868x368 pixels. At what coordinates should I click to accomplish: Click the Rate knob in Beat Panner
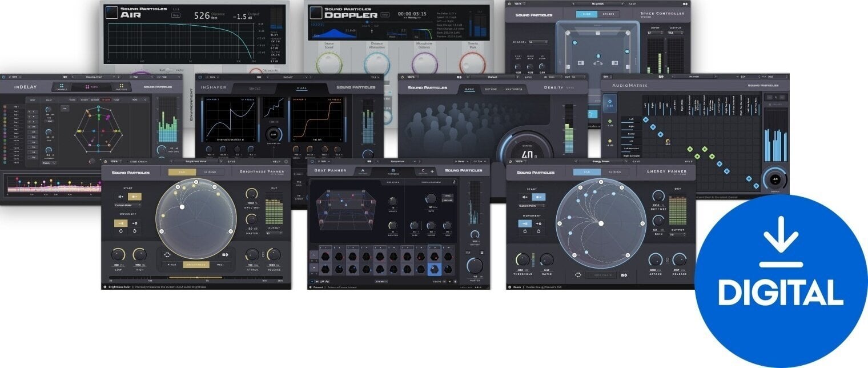coord(431,199)
